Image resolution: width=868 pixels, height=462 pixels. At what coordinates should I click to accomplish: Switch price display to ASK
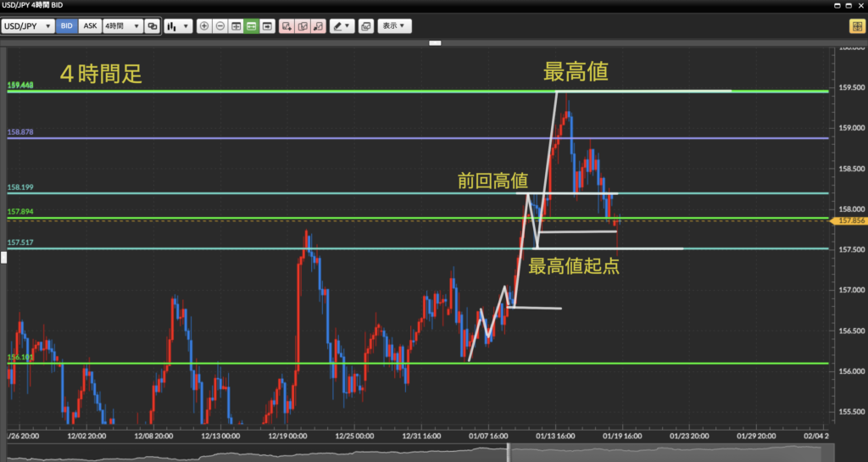tap(90, 26)
